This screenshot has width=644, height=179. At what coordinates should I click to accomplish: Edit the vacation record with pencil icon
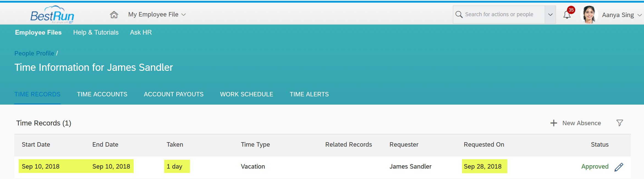[x=619, y=167]
